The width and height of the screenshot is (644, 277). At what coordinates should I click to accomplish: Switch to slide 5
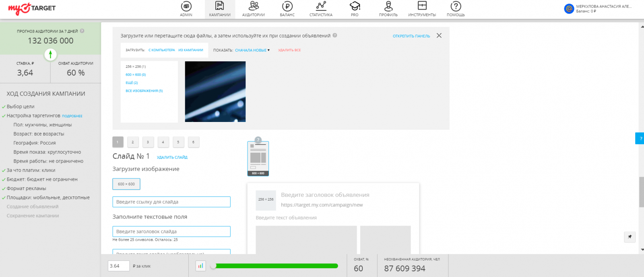[178, 142]
